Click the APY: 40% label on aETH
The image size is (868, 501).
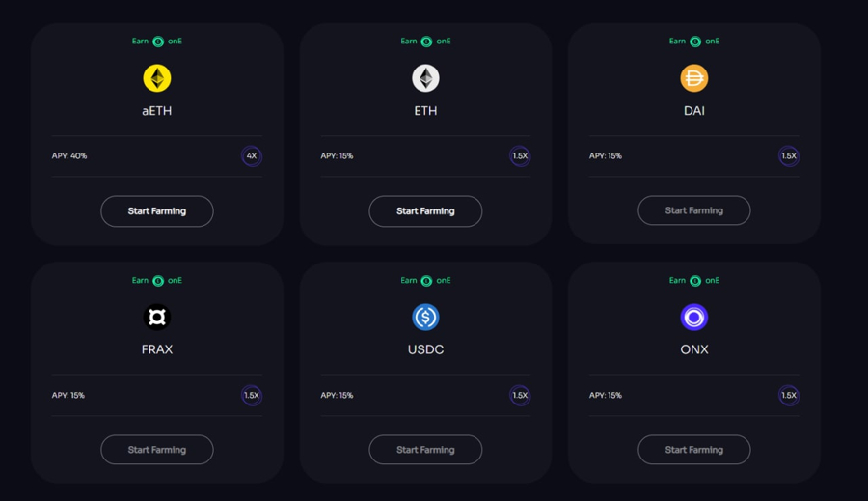(69, 155)
